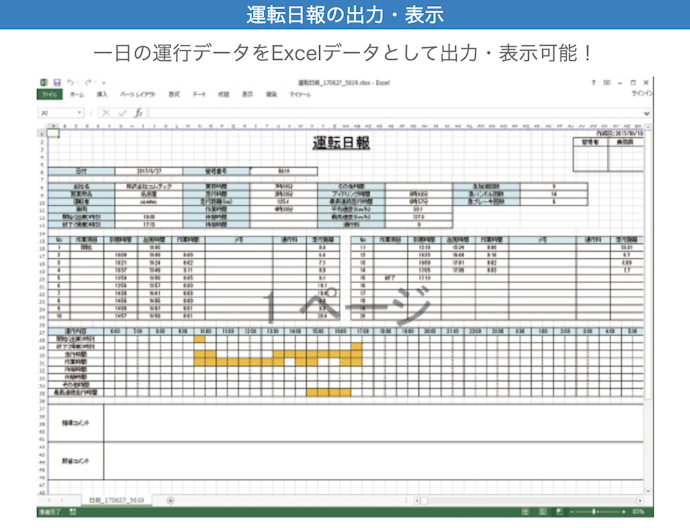
Task: Expand the formula bar with the chevron
Action: coord(646,113)
